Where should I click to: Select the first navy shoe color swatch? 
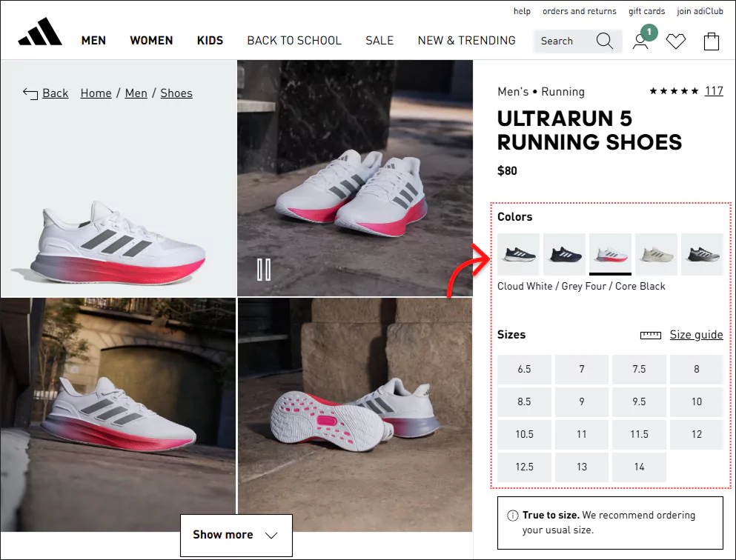[x=519, y=254]
